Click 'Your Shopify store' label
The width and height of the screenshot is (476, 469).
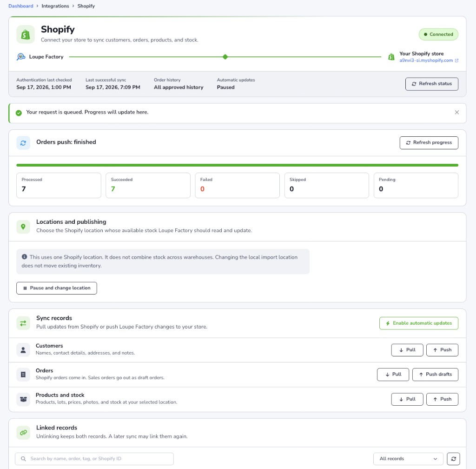click(421, 54)
